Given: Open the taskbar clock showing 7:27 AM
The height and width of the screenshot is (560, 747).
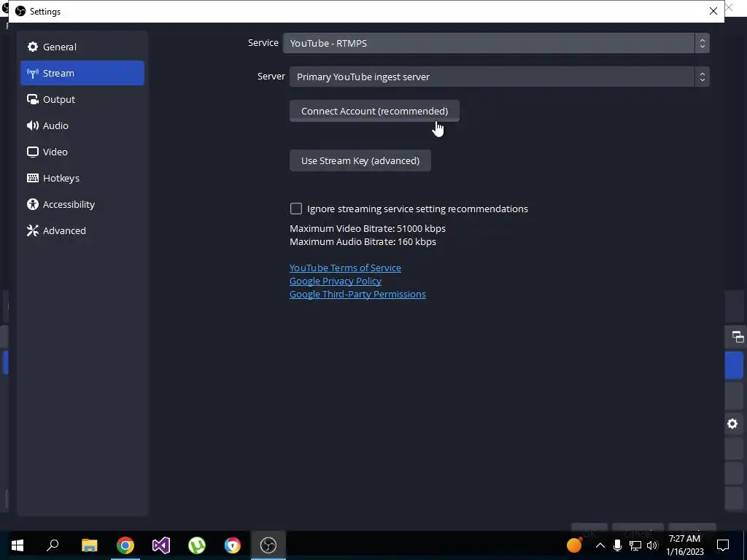Looking at the screenshot, I should [684, 545].
